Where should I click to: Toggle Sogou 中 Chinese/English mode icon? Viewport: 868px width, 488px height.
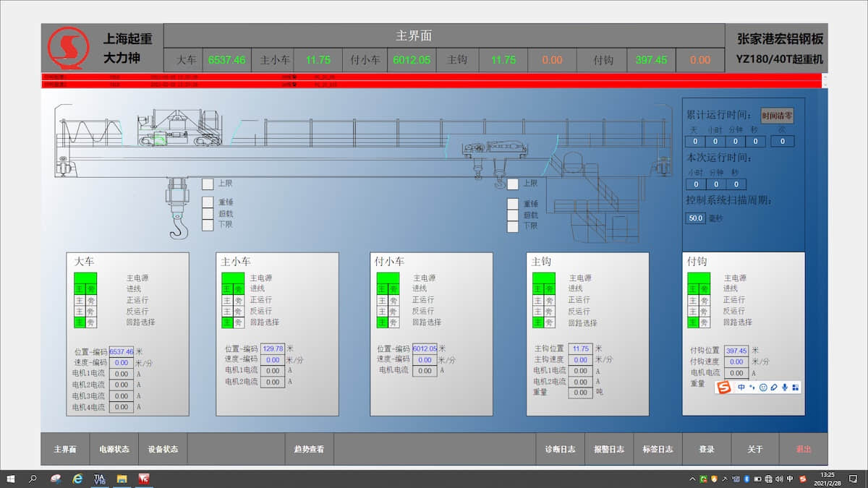(741, 388)
